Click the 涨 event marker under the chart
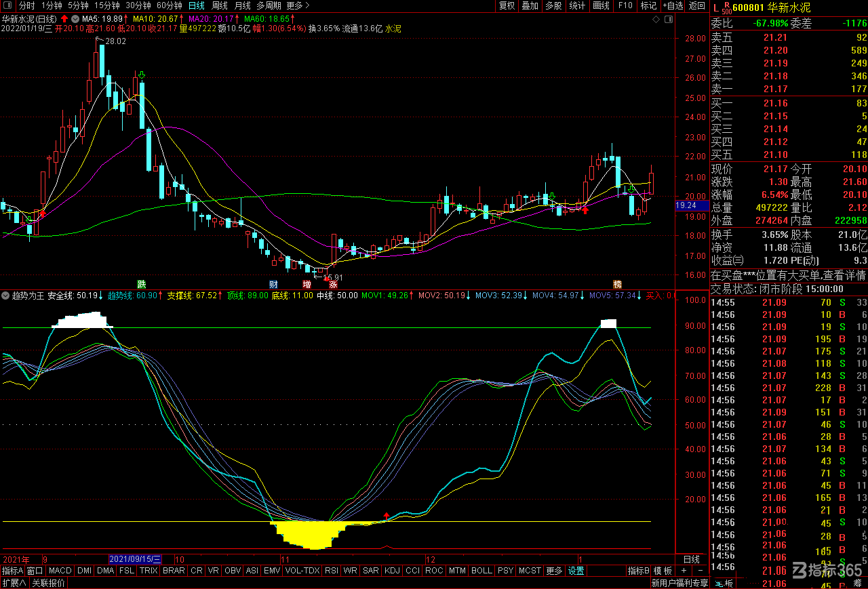 coord(333,284)
